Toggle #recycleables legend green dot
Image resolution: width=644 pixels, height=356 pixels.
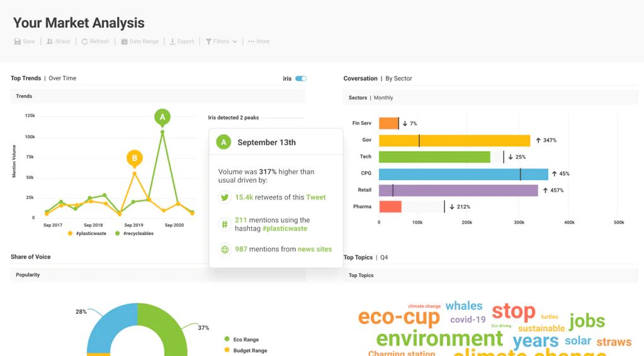(x=118, y=234)
